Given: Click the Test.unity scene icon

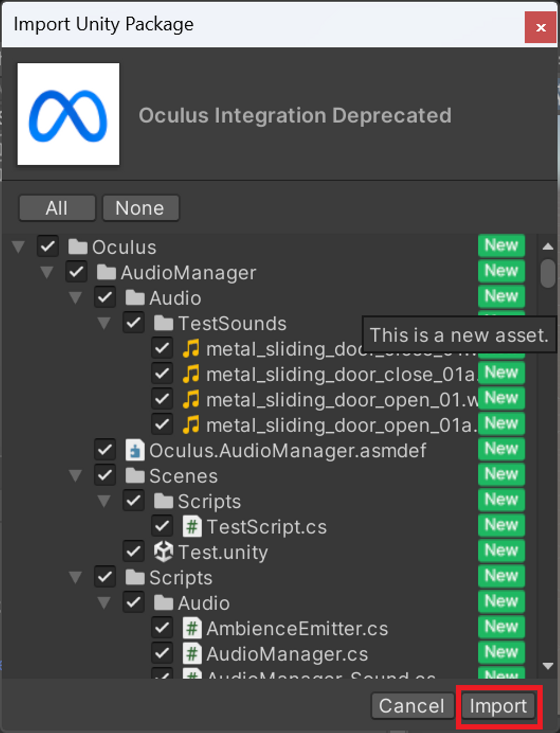Looking at the screenshot, I should [x=163, y=552].
